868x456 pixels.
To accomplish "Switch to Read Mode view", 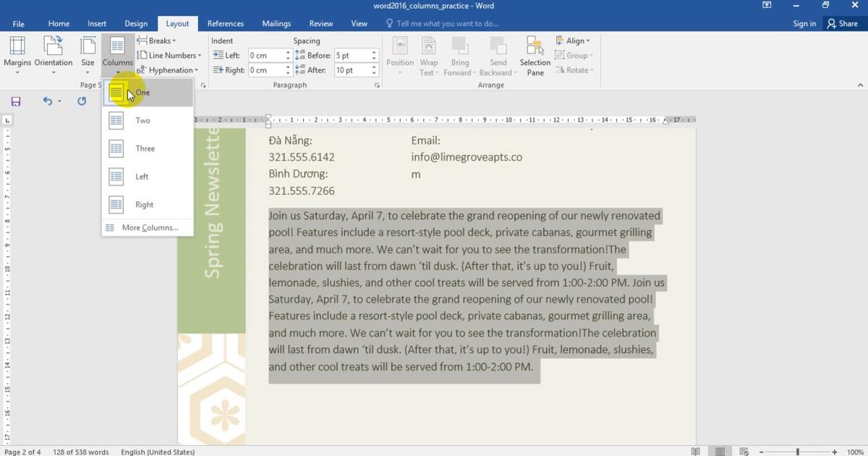I will [x=696, y=452].
